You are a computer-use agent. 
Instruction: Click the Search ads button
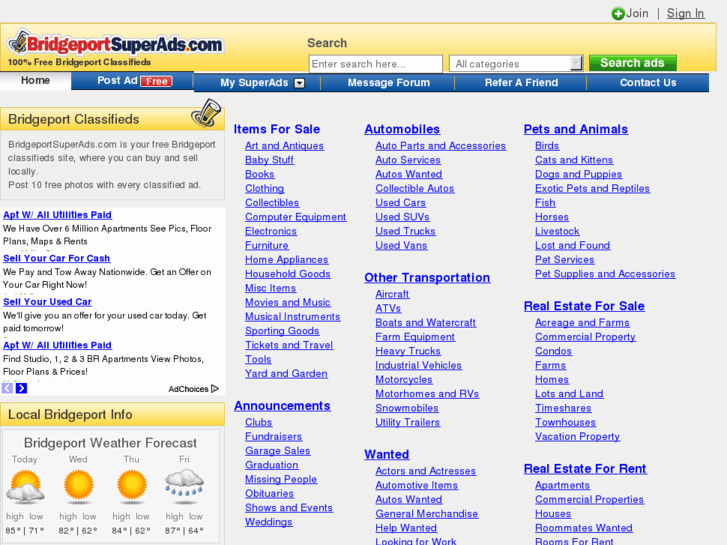point(632,63)
